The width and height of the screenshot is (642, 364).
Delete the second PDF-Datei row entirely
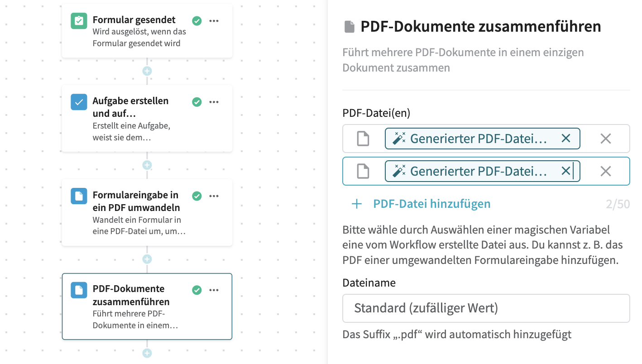pos(606,171)
